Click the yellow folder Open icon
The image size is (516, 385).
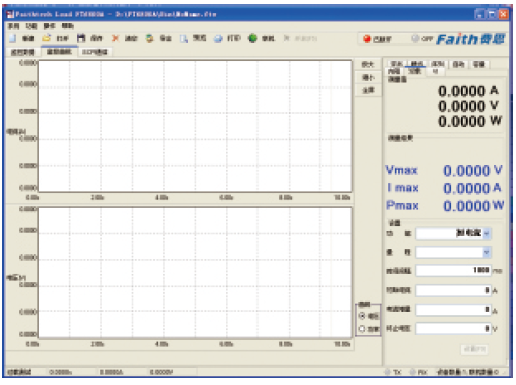[47, 38]
